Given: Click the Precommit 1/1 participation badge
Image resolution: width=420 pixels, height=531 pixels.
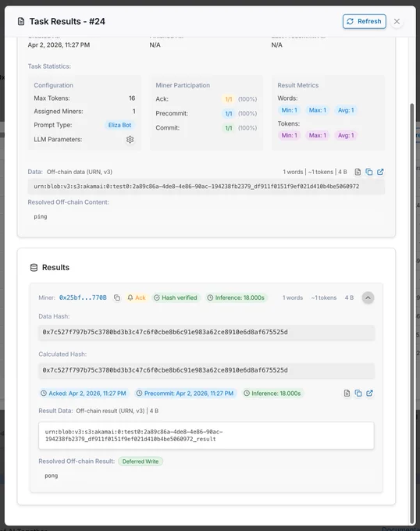Looking at the screenshot, I should tap(229, 113).
